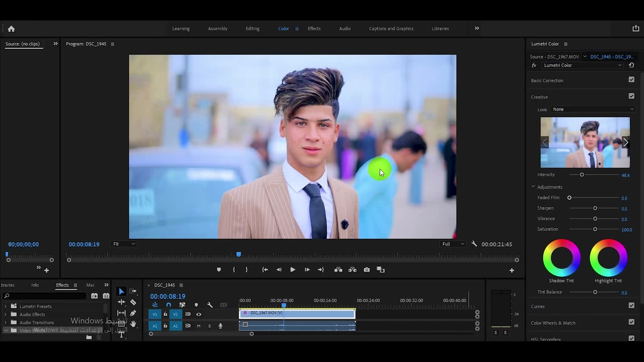Click the Track Select Forward tool
644x362 pixels.
[133, 291]
